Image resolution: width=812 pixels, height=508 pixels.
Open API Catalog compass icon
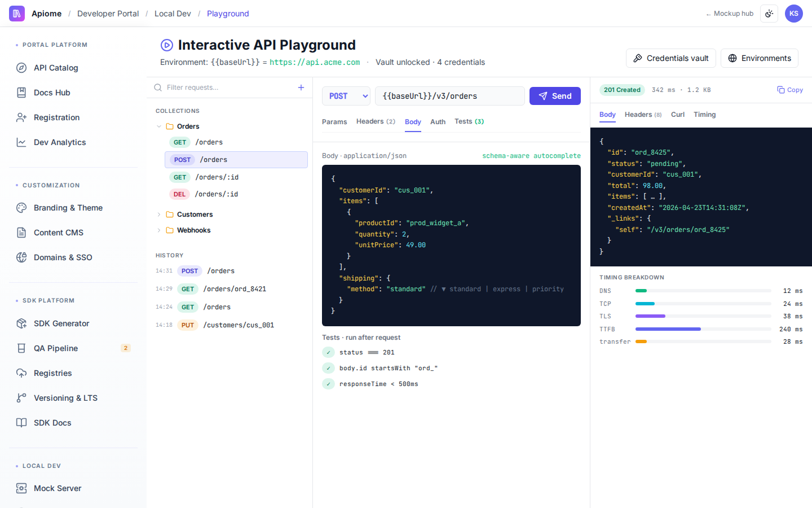point(21,68)
